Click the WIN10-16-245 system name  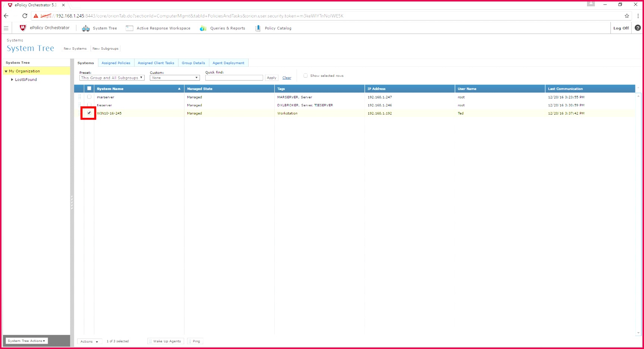click(109, 113)
